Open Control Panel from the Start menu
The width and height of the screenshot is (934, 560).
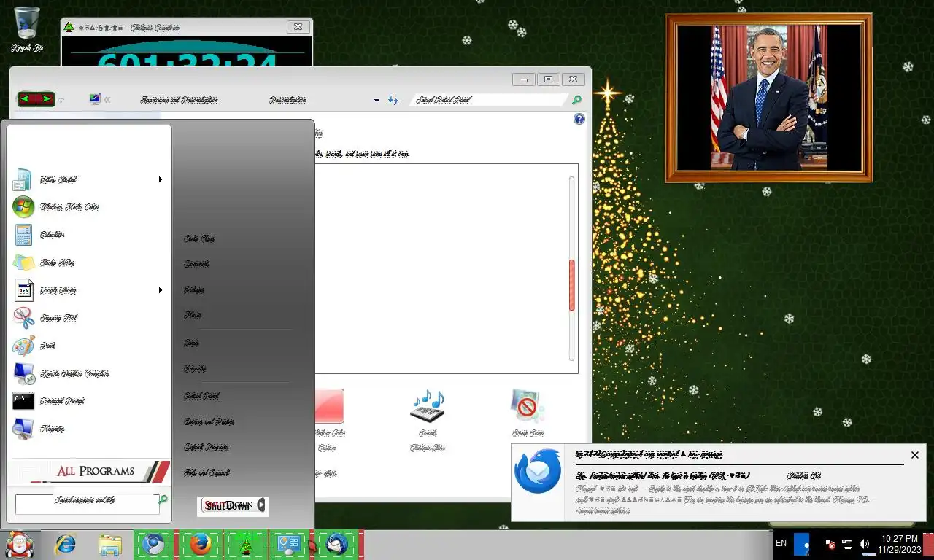[201, 396]
